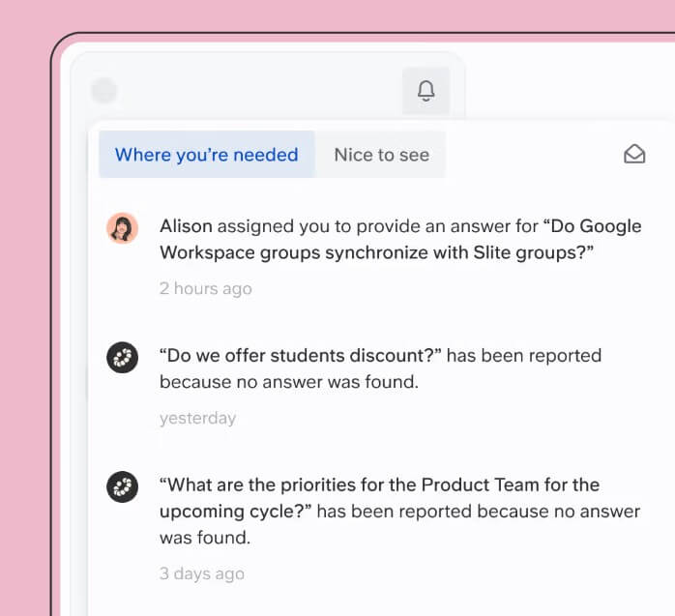Switch to the "Where you're needed" tab
The height and width of the screenshot is (616, 675).
207,155
